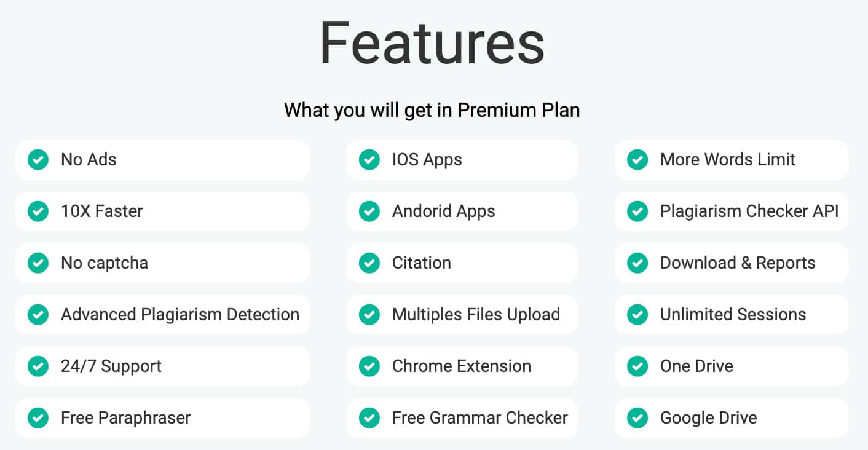This screenshot has width=868, height=450.
Task: Click the Free Paraphraser feature text
Action: click(126, 418)
